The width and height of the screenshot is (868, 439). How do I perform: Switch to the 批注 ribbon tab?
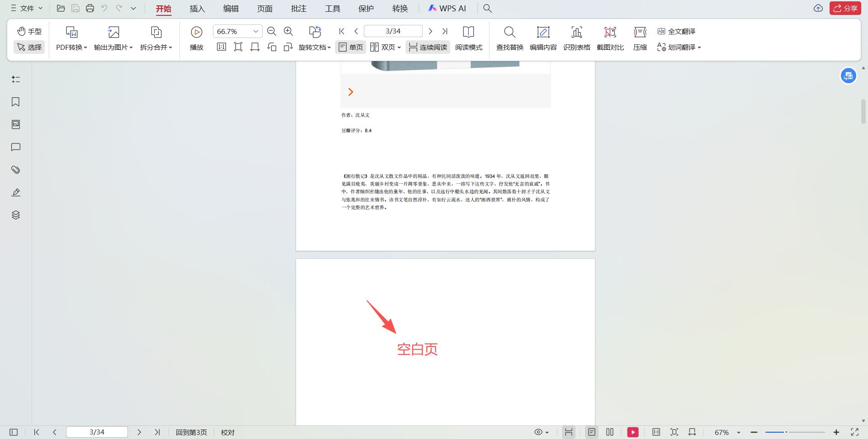298,8
